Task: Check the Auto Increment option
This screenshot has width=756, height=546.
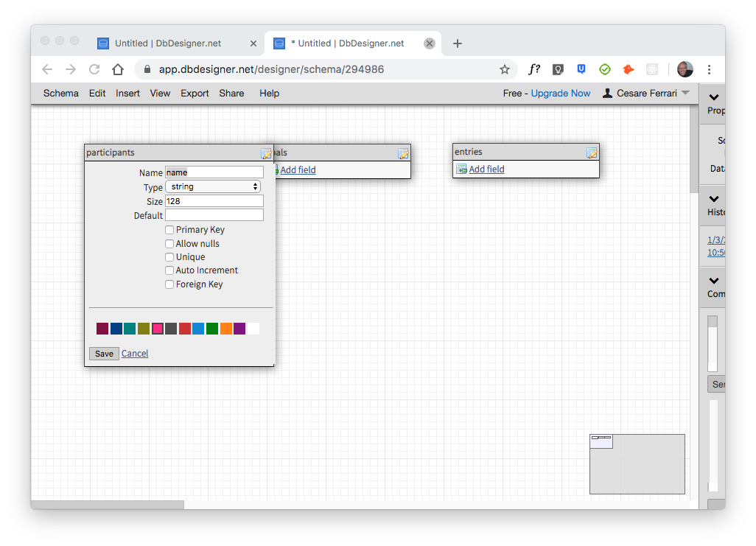Action: [x=169, y=270]
